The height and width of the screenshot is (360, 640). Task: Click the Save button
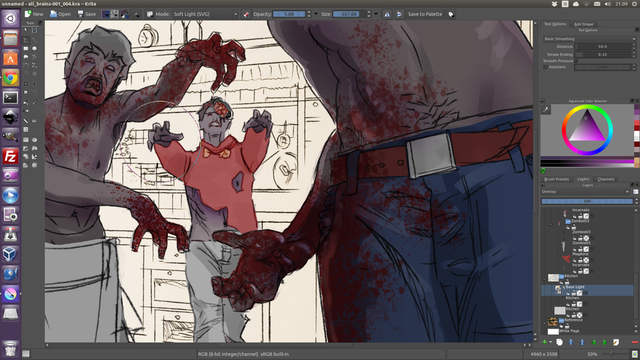(87, 14)
